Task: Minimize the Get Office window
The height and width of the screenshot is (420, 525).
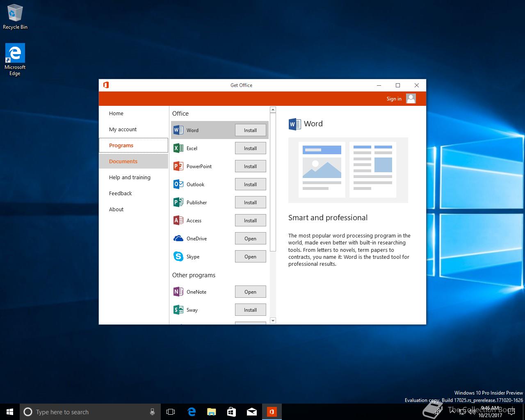Action: click(379, 85)
